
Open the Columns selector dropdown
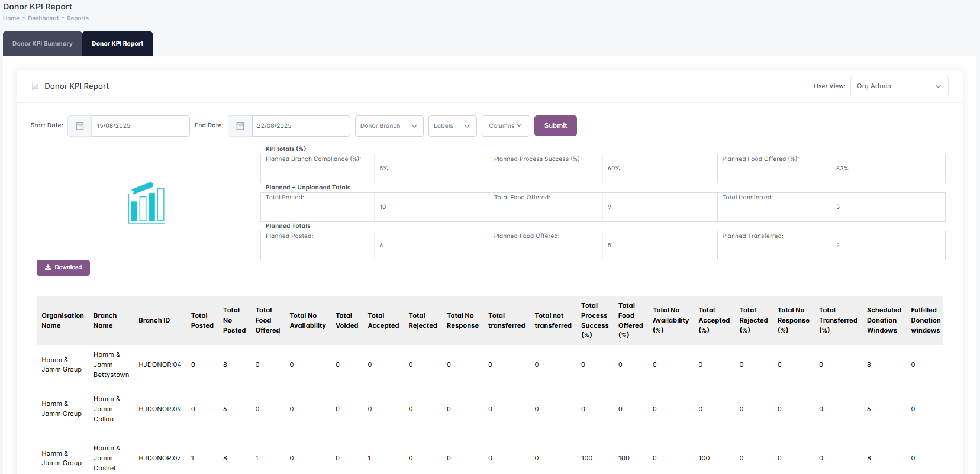coord(505,126)
